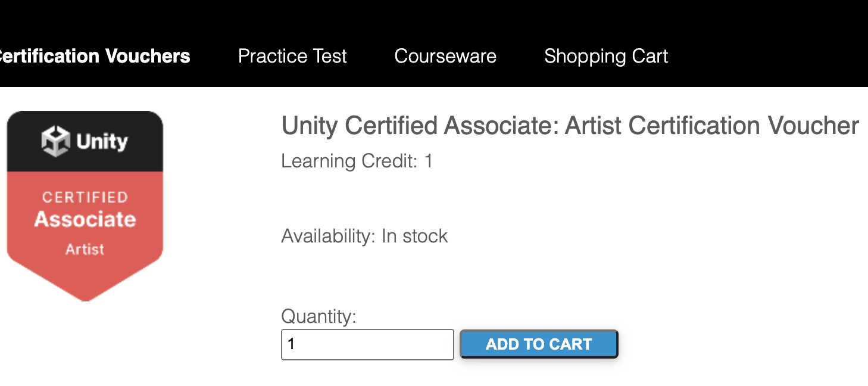
Task: Open the Certification Vouchers nav item
Action: coord(93,56)
